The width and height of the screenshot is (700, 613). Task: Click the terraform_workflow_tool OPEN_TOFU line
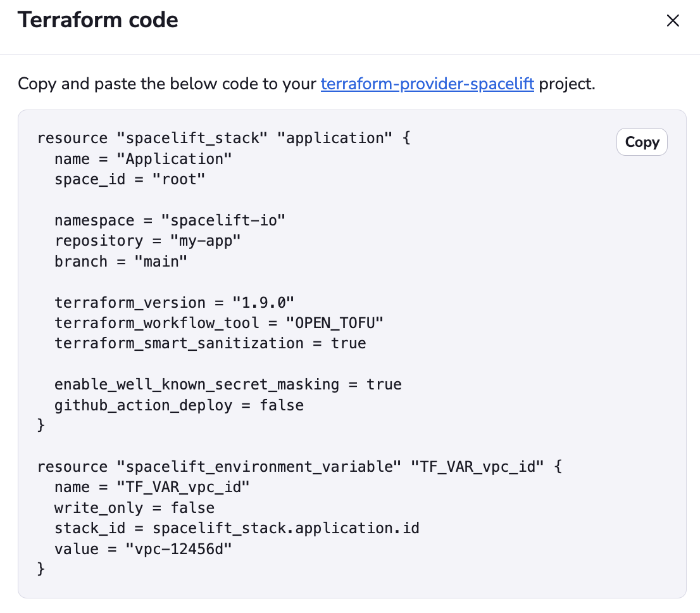[x=219, y=323]
